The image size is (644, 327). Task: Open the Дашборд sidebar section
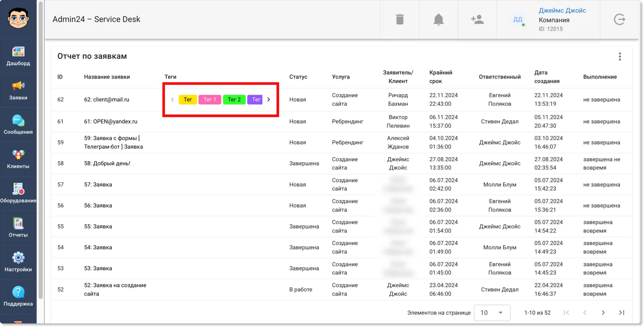(18, 56)
